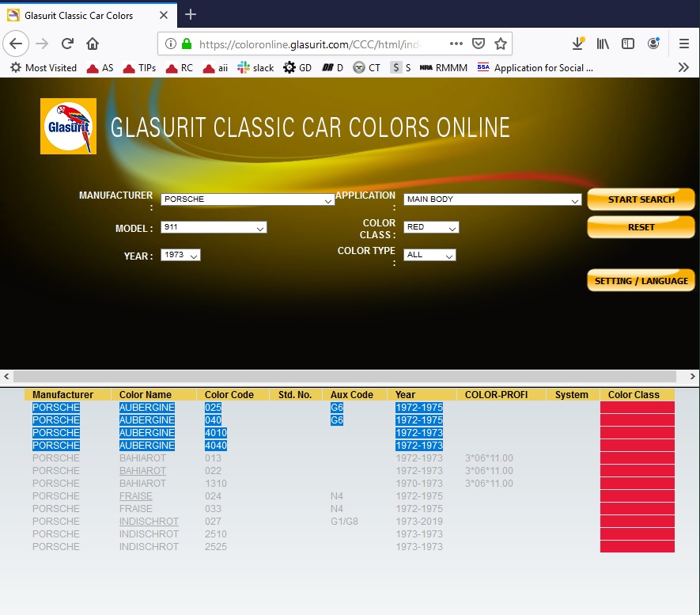Viewport: 700px width, 615px height.
Task: Toggle the browser sidebar
Action: pos(628,44)
